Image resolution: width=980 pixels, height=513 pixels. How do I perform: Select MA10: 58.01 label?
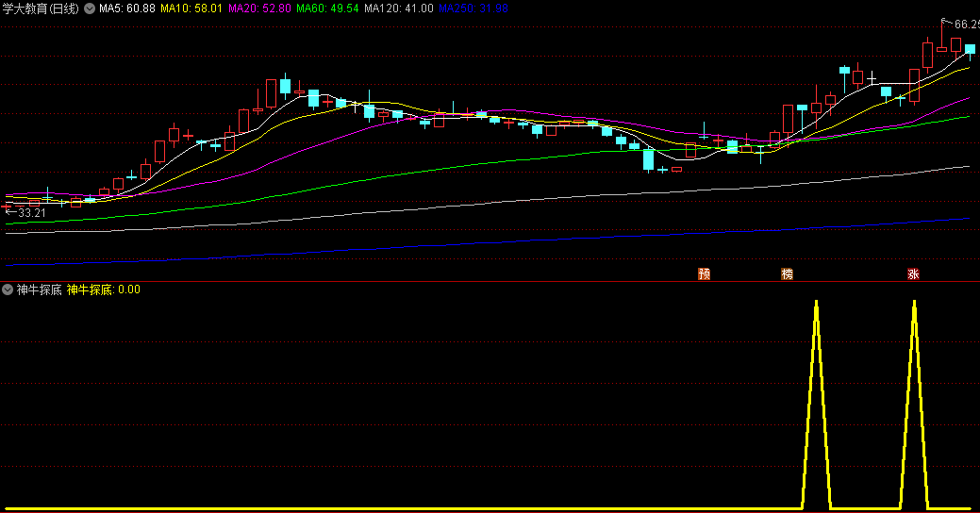click(191, 8)
